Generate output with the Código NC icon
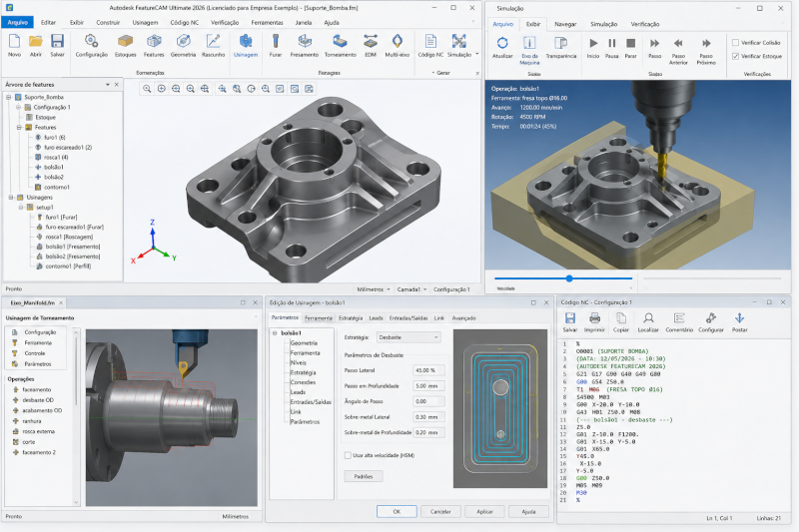 click(430, 41)
